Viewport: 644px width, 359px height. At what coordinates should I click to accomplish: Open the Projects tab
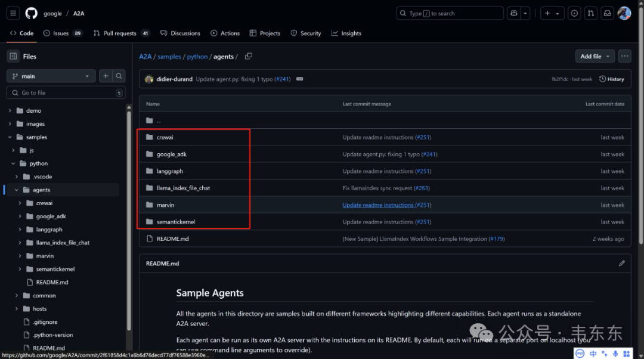[265, 33]
